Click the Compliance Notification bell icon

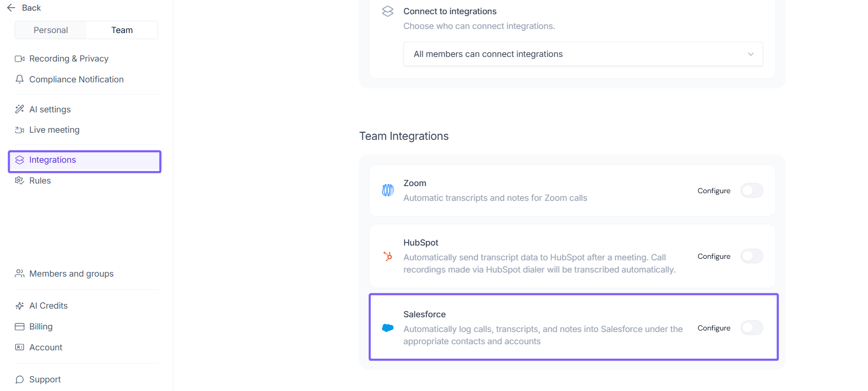pos(20,79)
